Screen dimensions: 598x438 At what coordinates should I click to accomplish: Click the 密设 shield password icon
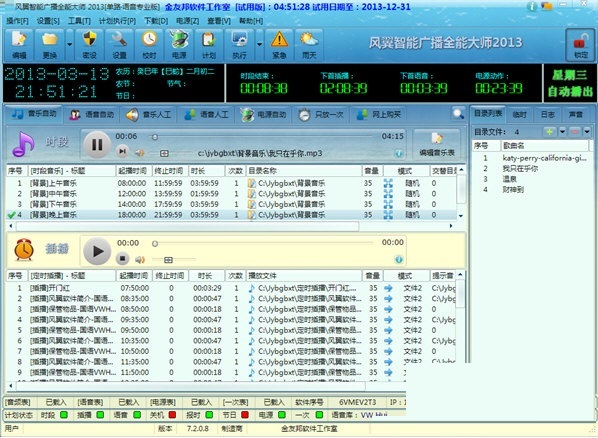point(90,45)
